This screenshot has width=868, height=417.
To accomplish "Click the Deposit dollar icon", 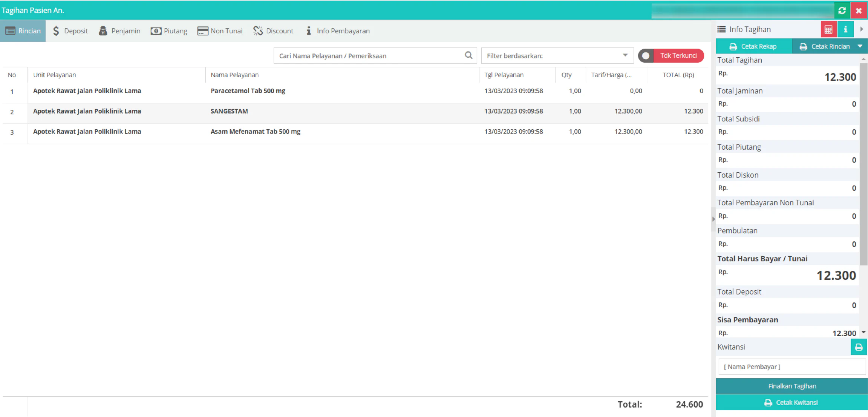I will tap(56, 31).
